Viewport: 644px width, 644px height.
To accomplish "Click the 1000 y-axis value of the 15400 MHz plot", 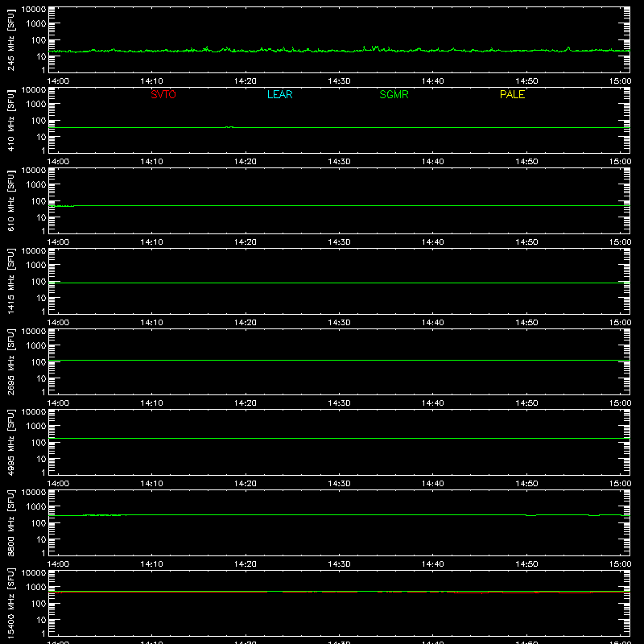I will tap(36, 587).
